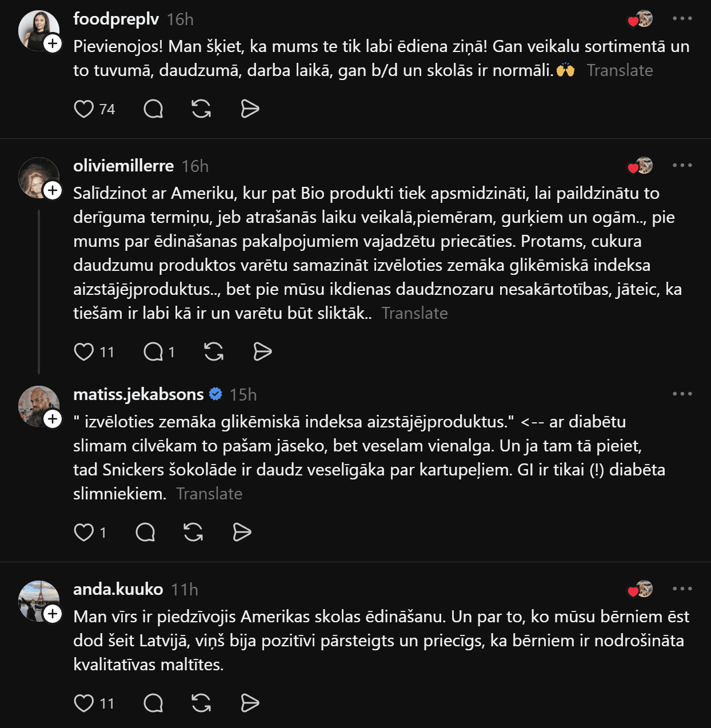The height and width of the screenshot is (728, 711).
Task: Like oliviemillerre's comment
Action: tap(84, 351)
